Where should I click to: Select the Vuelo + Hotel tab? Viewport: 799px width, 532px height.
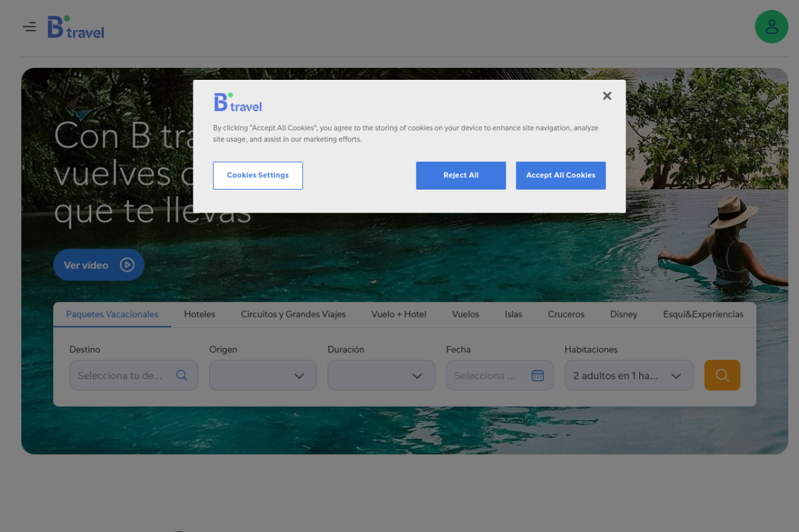pos(399,314)
